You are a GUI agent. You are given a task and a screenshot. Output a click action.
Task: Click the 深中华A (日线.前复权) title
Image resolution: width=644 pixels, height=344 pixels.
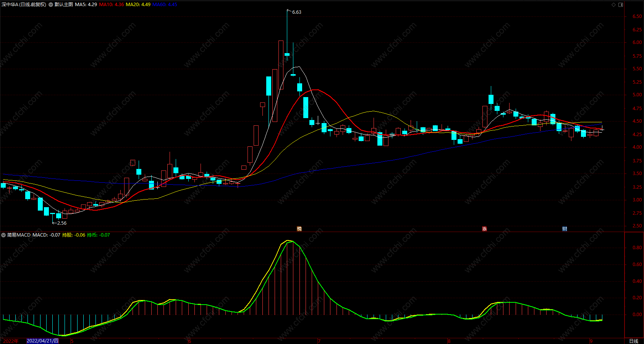point(24,5)
